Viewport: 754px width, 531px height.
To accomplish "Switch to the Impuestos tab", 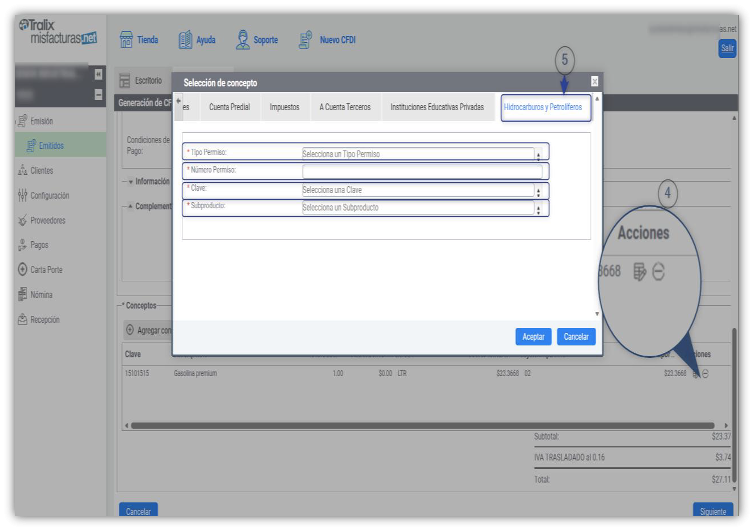I will coord(284,107).
